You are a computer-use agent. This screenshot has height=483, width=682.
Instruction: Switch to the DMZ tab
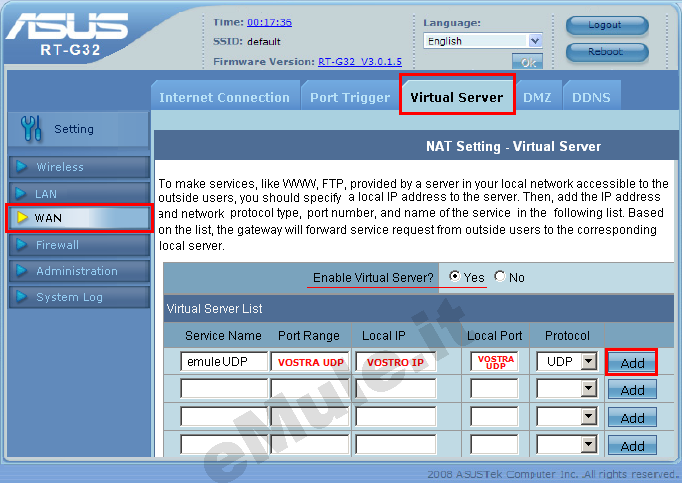537,97
